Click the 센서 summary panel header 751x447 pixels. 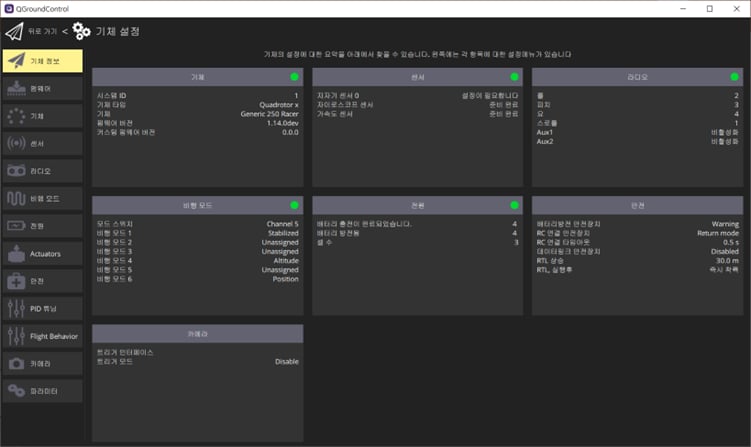417,77
